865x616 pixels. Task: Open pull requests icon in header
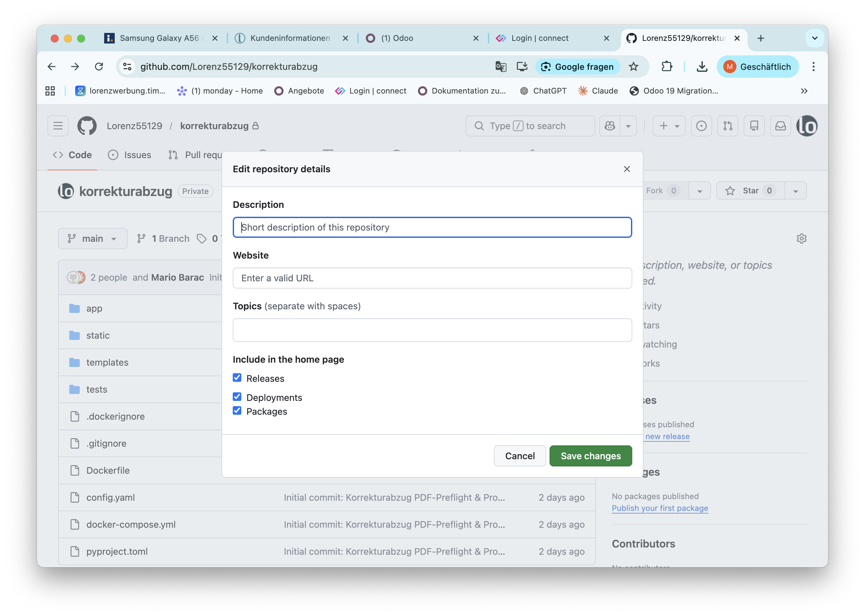coord(728,126)
